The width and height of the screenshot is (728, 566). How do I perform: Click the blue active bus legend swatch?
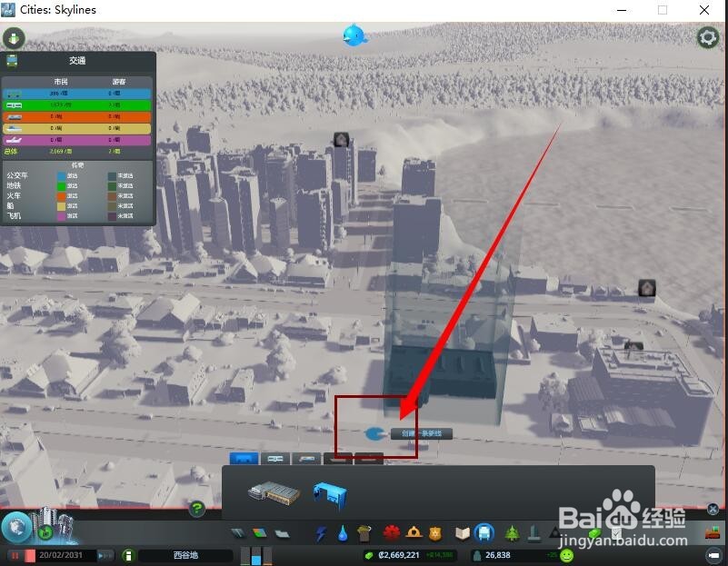pyautogui.click(x=61, y=176)
